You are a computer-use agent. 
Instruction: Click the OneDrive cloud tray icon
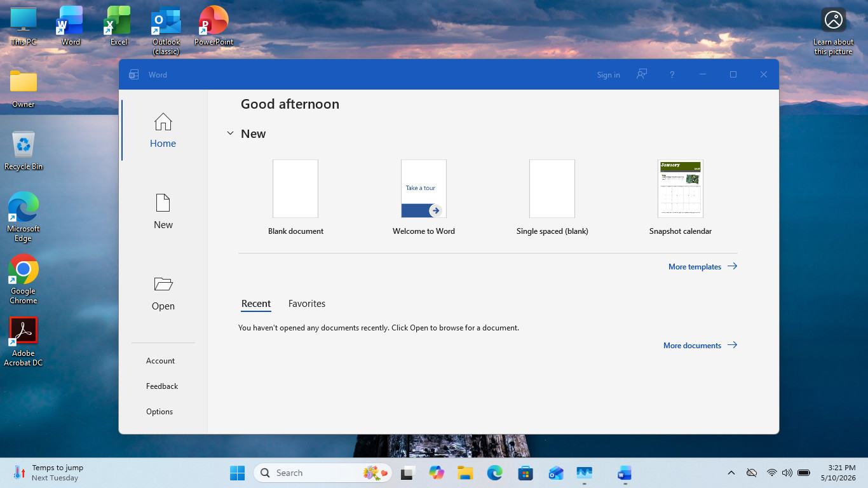752,473
